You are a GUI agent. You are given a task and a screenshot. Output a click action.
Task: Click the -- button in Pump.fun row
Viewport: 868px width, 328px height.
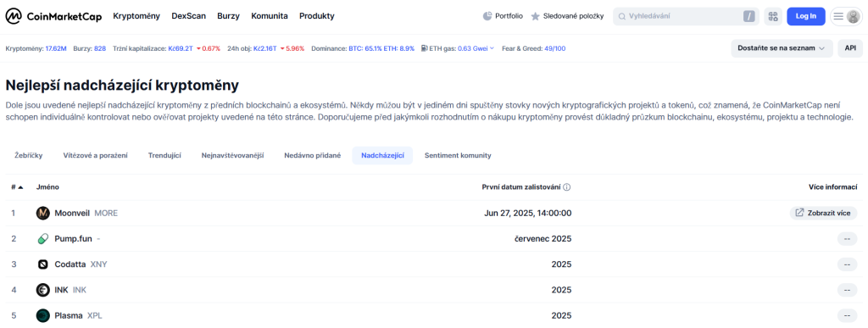tap(847, 239)
